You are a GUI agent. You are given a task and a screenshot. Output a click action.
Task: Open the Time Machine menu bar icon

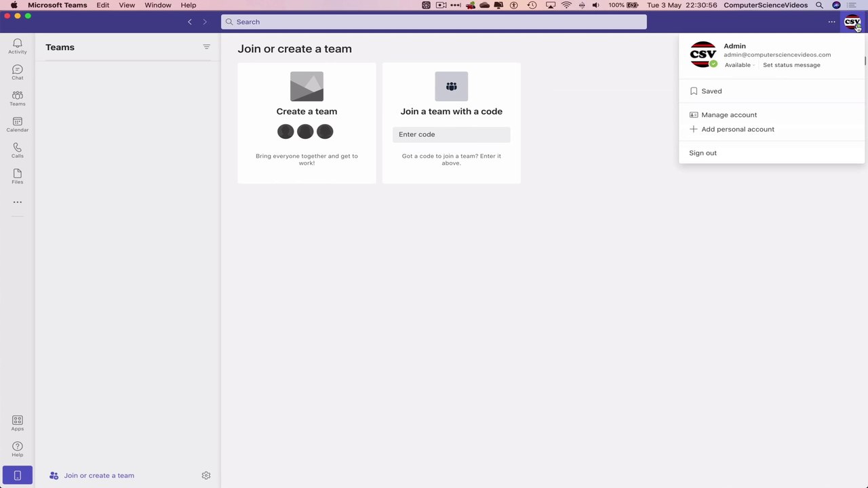pos(532,5)
